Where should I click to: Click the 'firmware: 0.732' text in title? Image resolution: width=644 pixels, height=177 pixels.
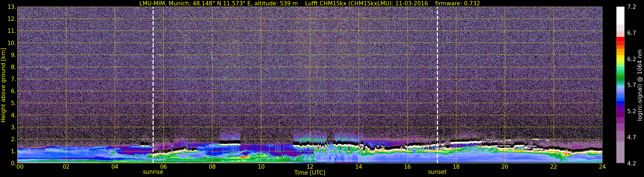(x=457, y=3)
